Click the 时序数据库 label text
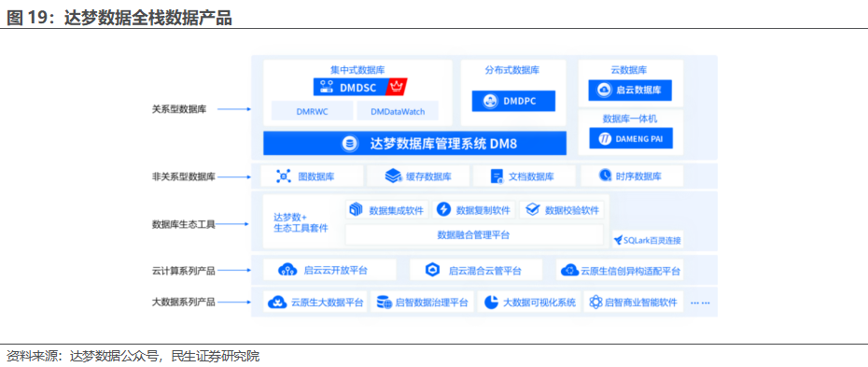This screenshot has width=868, height=367. pos(638,176)
